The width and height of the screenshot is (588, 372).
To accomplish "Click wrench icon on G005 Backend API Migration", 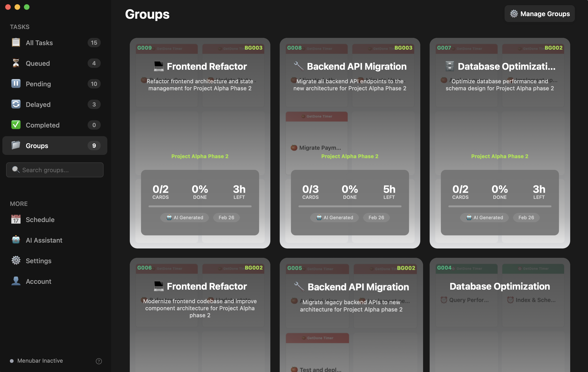I will coord(299,287).
